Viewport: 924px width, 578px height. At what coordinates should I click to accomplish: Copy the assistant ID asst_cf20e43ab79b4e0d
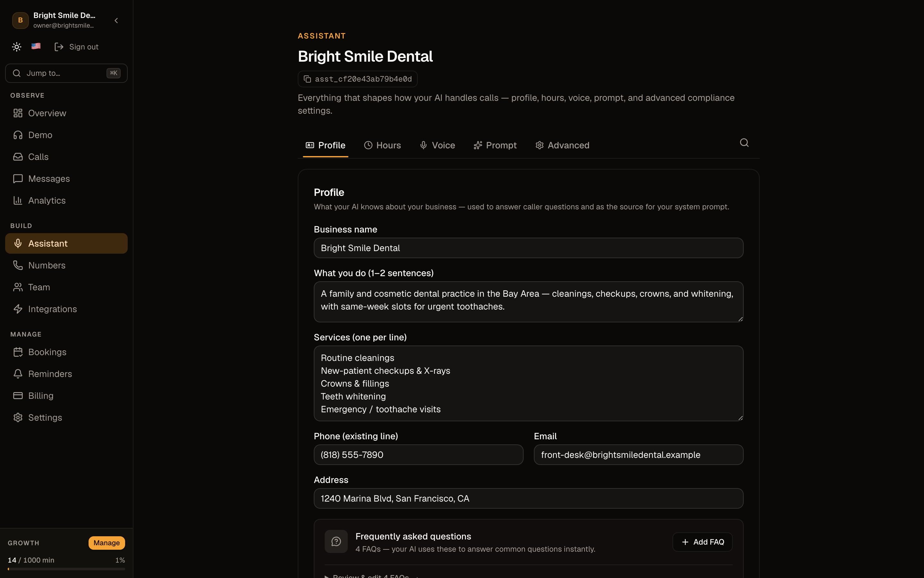[x=357, y=79]
